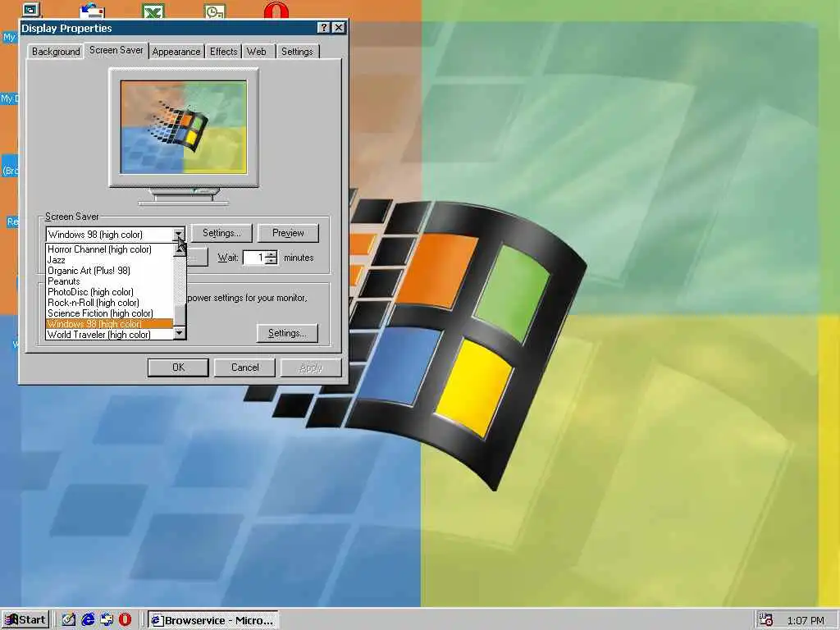Click the list scrollbar down arrow
The height and width of the screenshot is (630, 840).
pyautogui.click(x=180, y=333)
